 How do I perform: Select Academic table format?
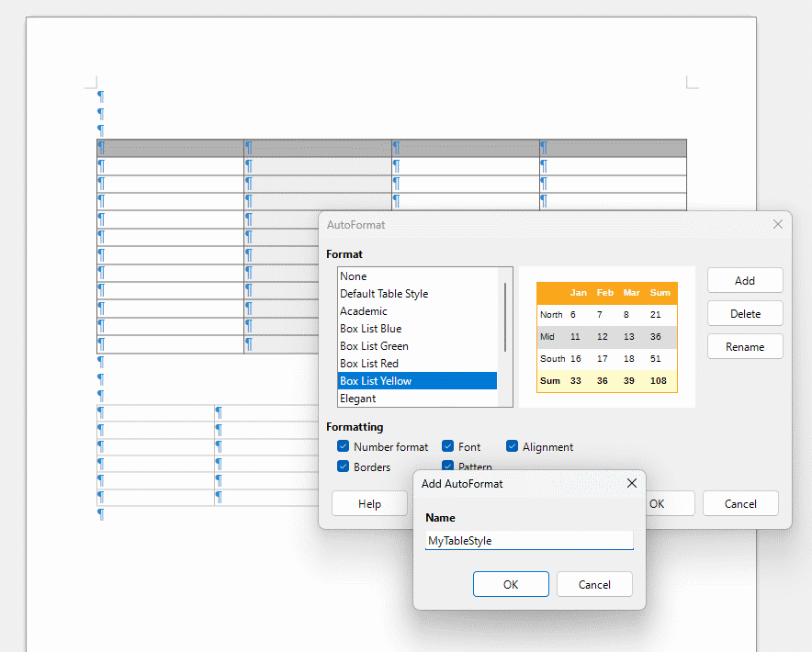click(417, 311)
